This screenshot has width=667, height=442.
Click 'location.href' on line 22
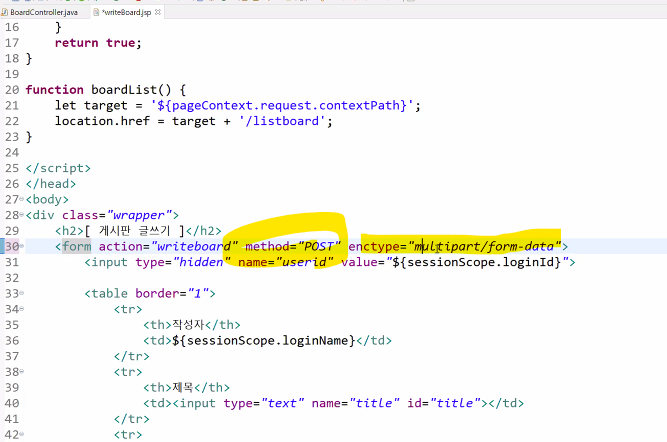tap(102, 121)
